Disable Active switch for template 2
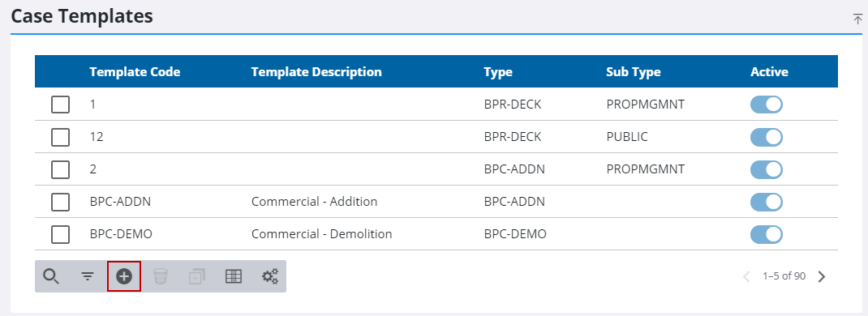The image size is (868, 316). click(766, 169)
